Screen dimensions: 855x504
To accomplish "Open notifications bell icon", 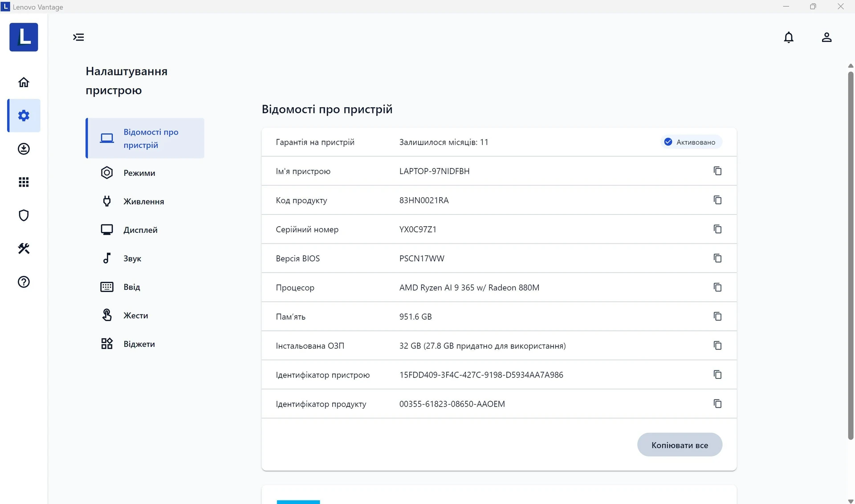I will click(789, 37).
